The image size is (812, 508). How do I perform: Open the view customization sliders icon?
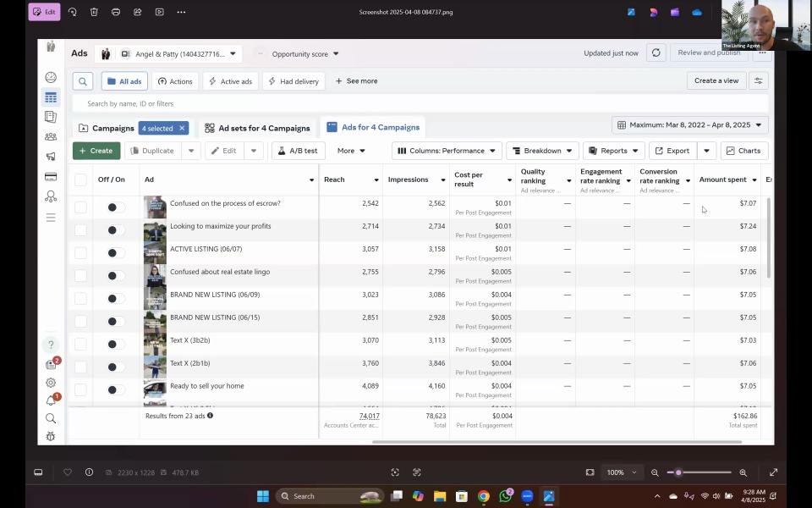pyautogui.click(x=758, y=81)
